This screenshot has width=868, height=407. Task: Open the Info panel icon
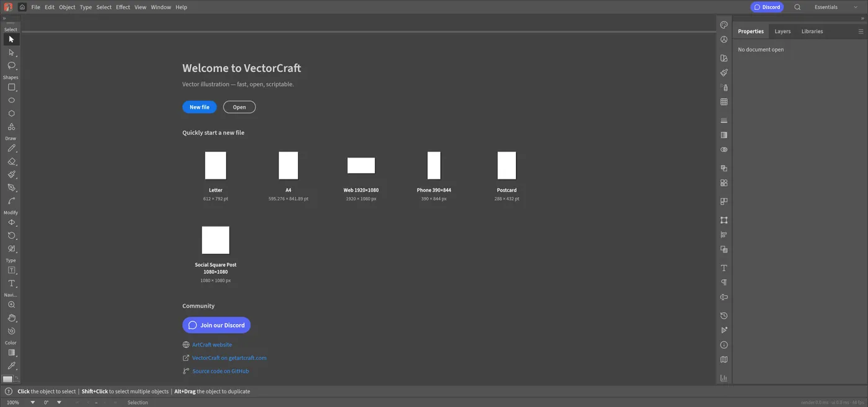[724, 345]
